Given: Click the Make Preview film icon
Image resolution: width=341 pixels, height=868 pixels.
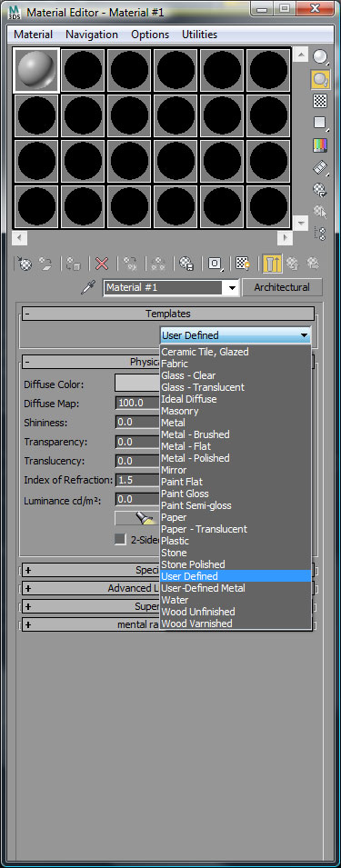Looking at the screenshot, I should point(320,167).
